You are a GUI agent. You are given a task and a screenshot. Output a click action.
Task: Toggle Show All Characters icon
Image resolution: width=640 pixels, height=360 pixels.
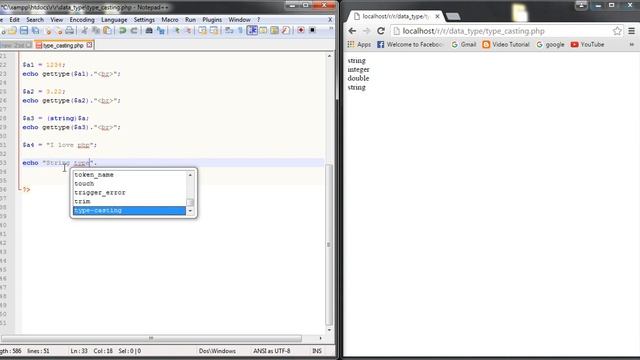tap(240, 31)
